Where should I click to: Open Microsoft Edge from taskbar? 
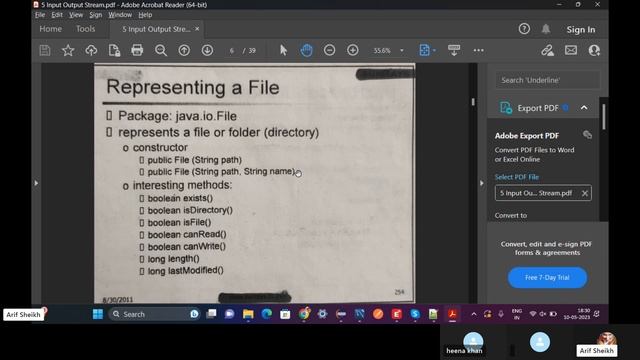coord(267,314)
